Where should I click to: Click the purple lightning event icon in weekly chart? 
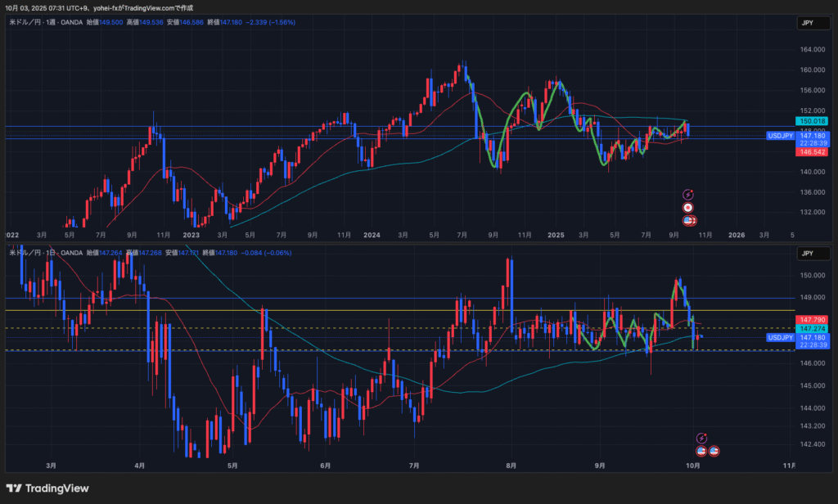(688, 194)
